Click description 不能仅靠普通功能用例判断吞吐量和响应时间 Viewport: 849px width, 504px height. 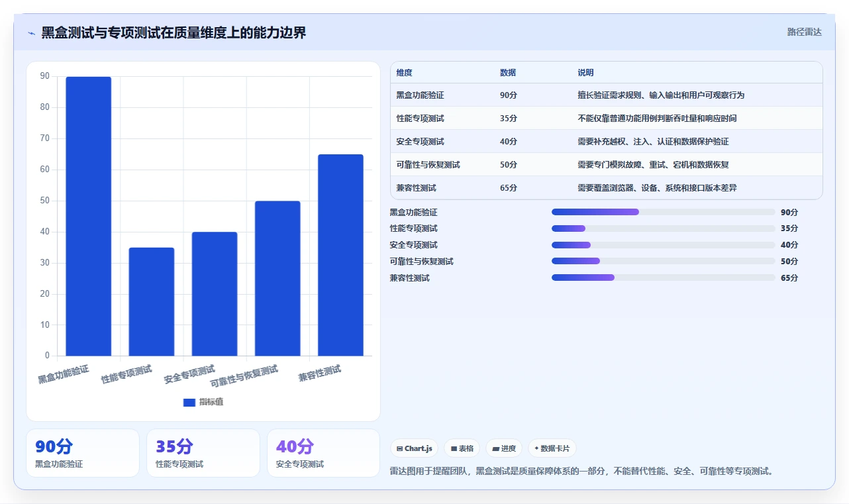click(x=657, y=119)
